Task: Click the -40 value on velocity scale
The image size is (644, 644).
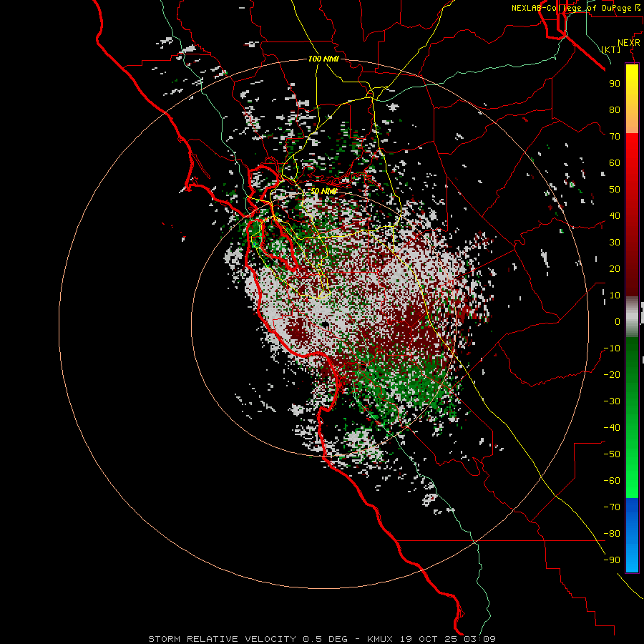Action: pos(612,428)
